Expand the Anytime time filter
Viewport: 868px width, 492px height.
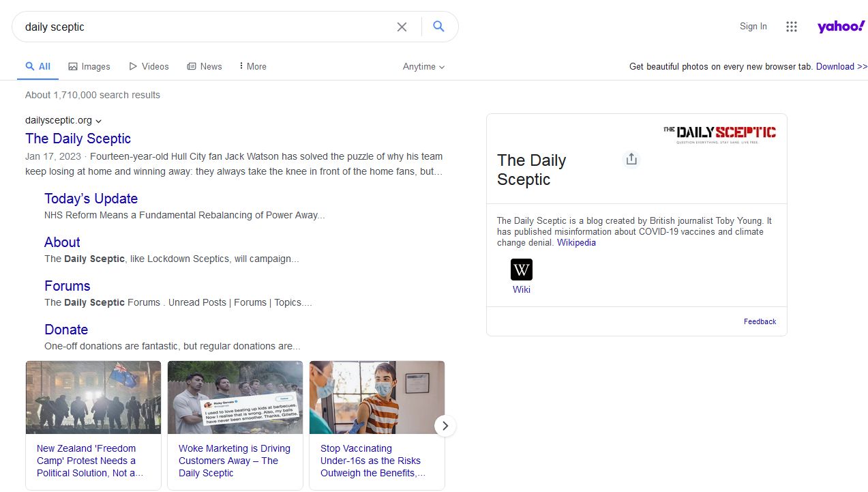(x=423, y=66)
